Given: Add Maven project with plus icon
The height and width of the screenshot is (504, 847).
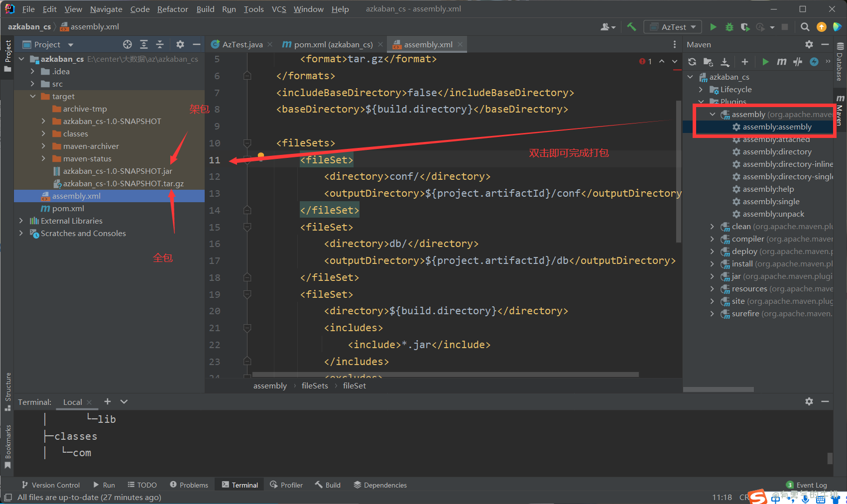Looking at the screenshot, I should [x=744, y=62].
